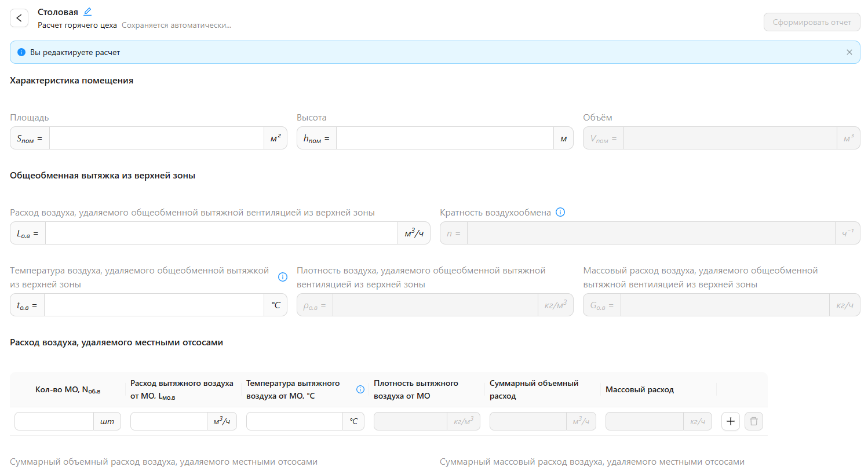Focus the table exhaust air temperature field
This screenshot has width=868, height=467.
[294, 421]
